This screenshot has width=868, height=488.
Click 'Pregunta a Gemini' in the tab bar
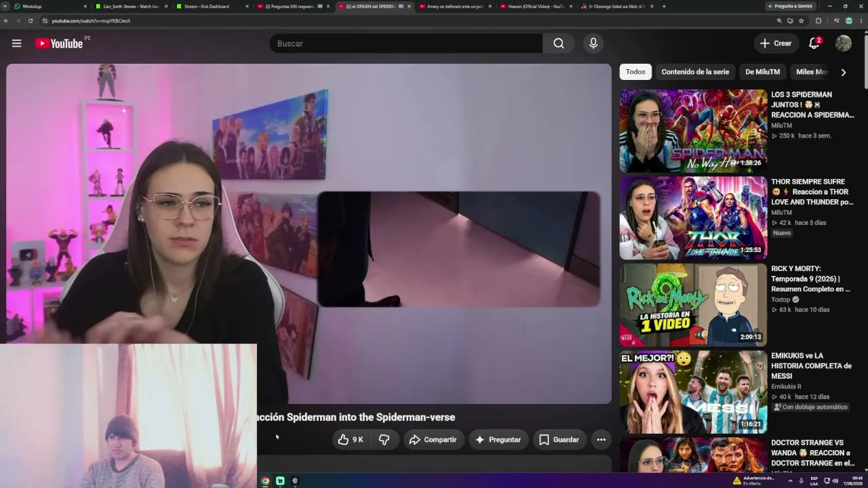pos(790,6)
